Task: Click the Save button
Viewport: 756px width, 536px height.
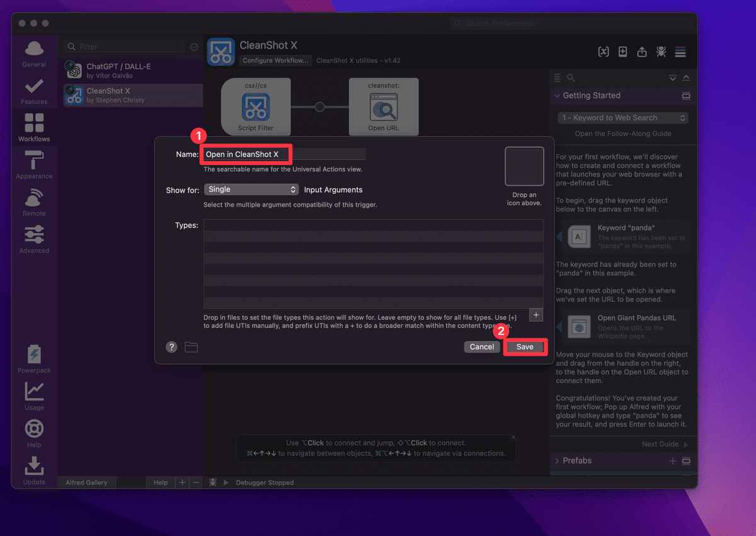Action: pyautogui.click(x=525, y=347)
